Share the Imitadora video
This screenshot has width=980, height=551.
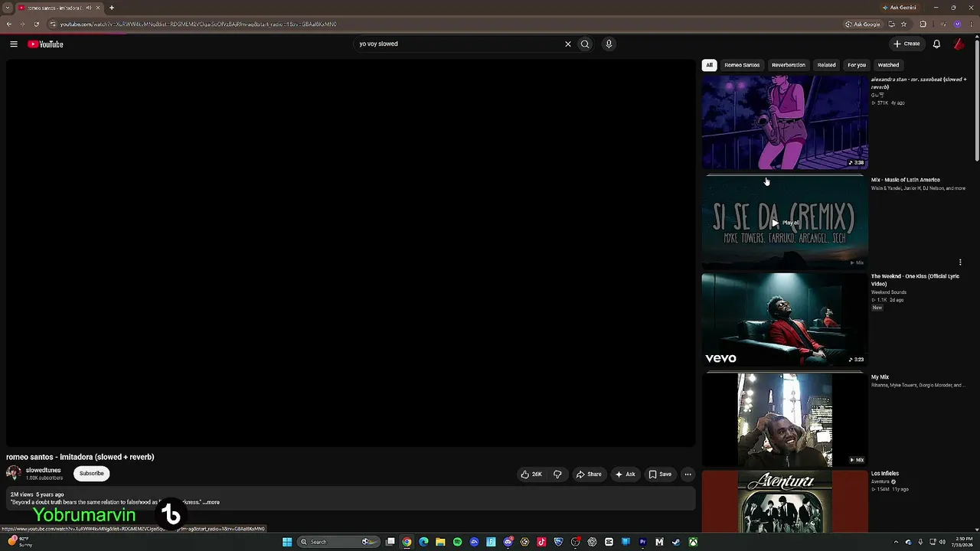coord(589,474)
